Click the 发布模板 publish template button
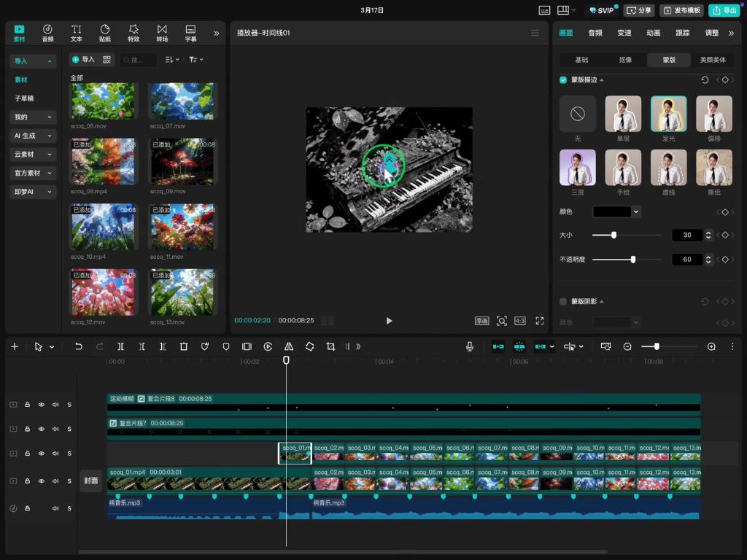Screen dimensions: 747x560 [x=682, y=10]
